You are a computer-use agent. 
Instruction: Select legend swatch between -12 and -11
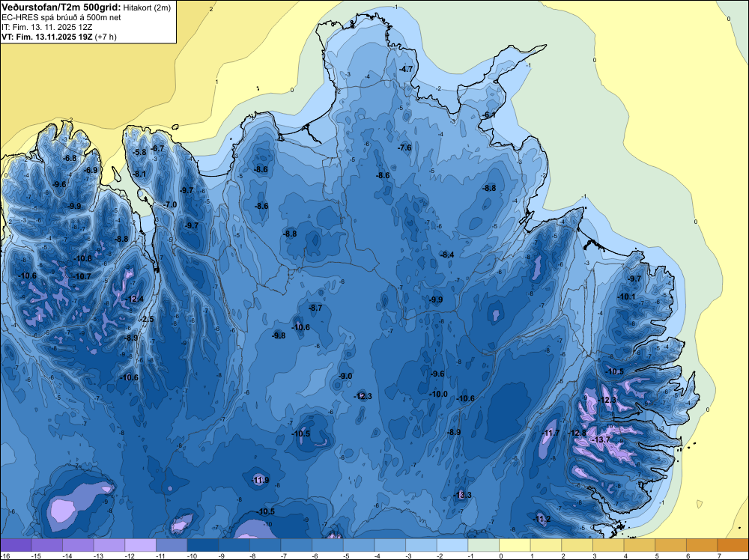point(141,545)
